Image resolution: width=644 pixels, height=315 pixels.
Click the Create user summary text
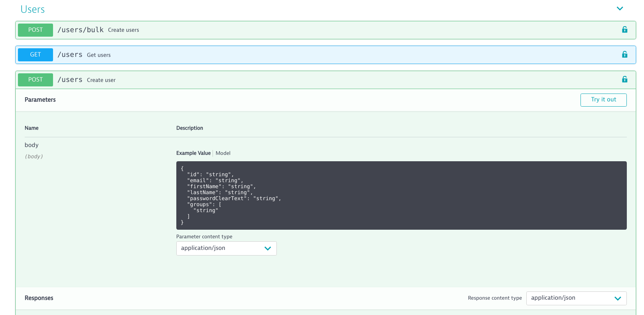[x=101, y=80]
